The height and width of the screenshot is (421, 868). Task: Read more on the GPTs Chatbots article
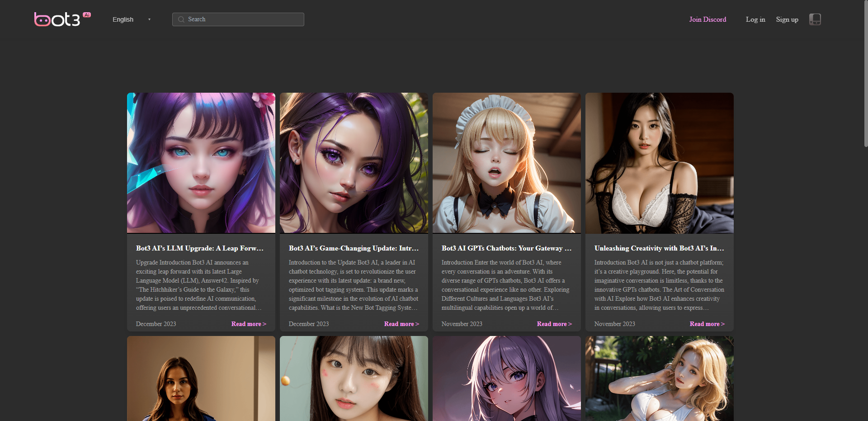pyautogui.click(x=554, y=324)
